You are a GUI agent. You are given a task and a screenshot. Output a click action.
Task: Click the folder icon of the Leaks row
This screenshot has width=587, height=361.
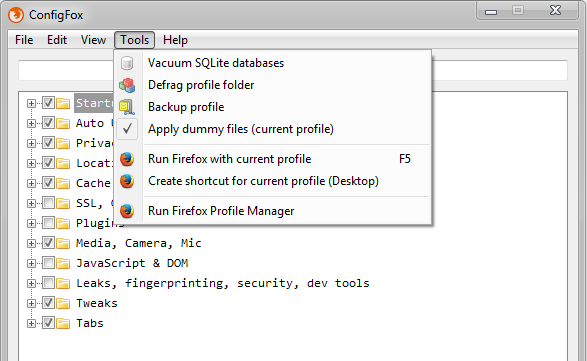tap(63, 283)
